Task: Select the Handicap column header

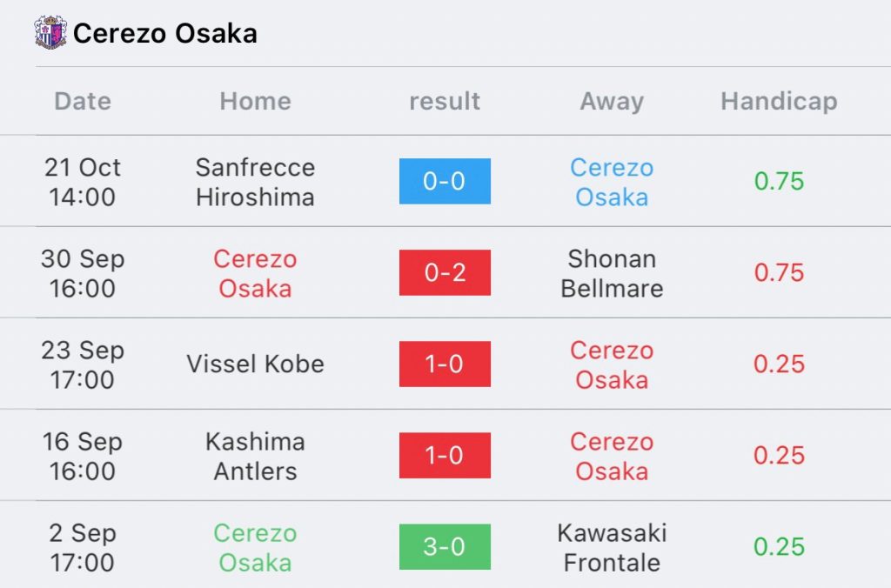Action: point(779,103)
